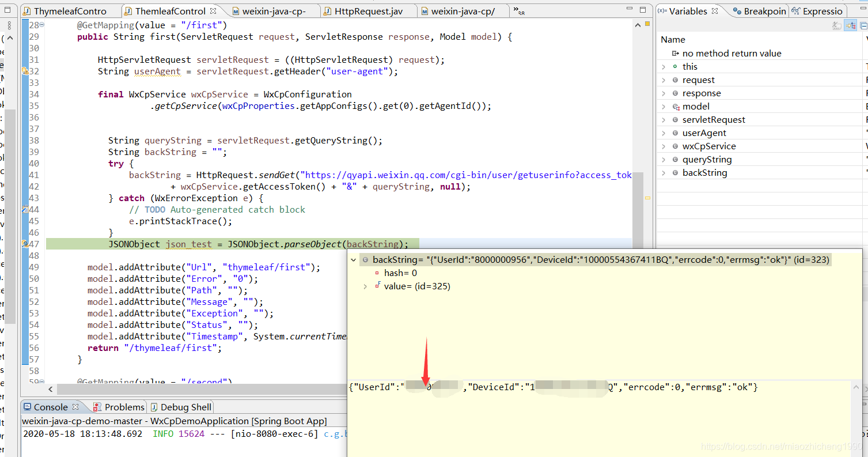Collapse the backString node in hover popup
The image size is (868, 457).
click(x=354, y=260)
